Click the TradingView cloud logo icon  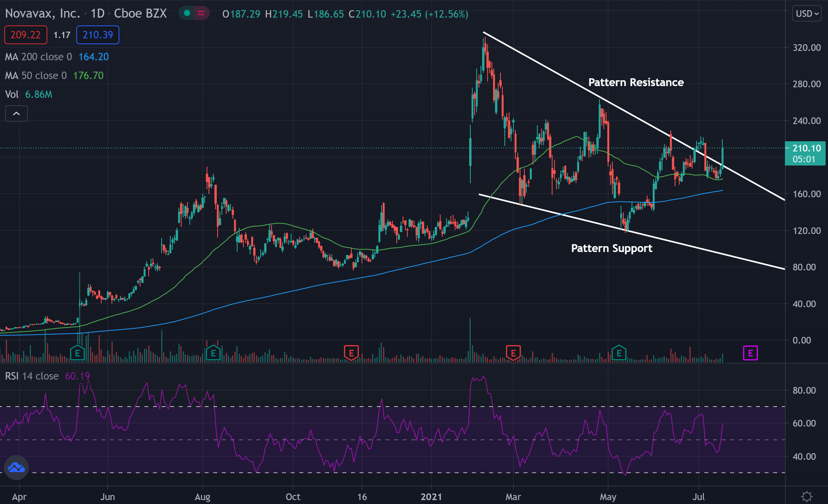[x=16, y=467]
